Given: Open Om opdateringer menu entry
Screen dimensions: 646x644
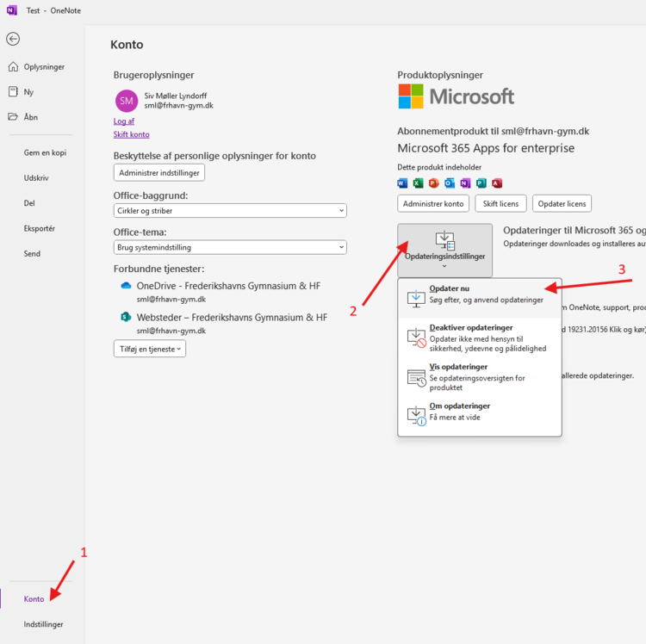Looking at the screenshot, I should pyautogui.click(x=479, y=412).
